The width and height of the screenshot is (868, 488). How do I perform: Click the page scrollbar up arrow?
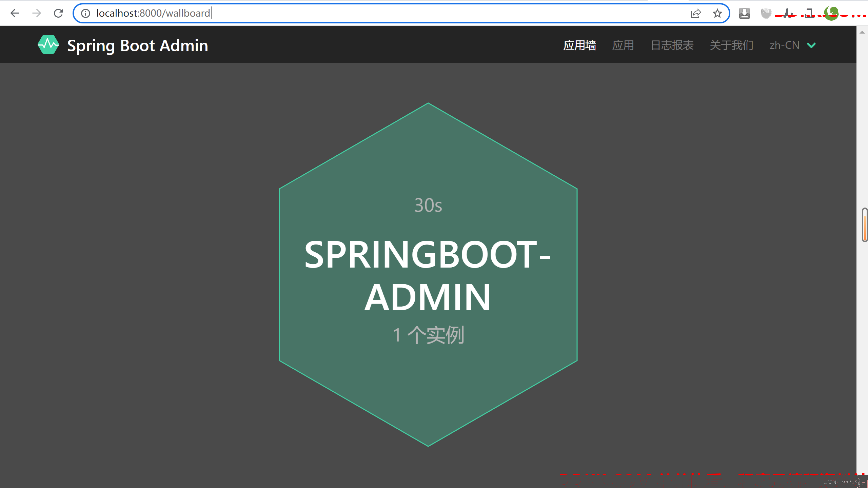[862, 32]
